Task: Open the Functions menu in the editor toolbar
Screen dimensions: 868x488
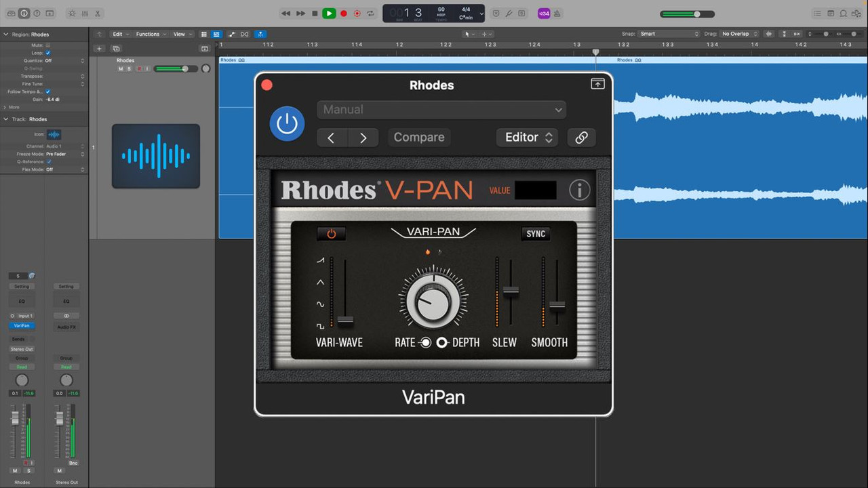Action: pos(149,34)
